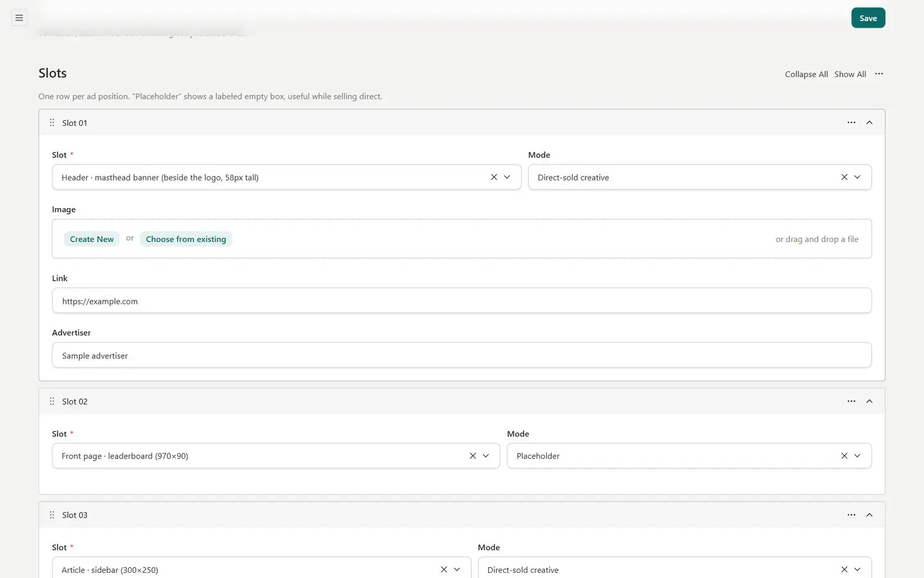Select Article sidebar (300×250) combo box text
The height and width of the screenshot is (578, 924).
[110, 570]
